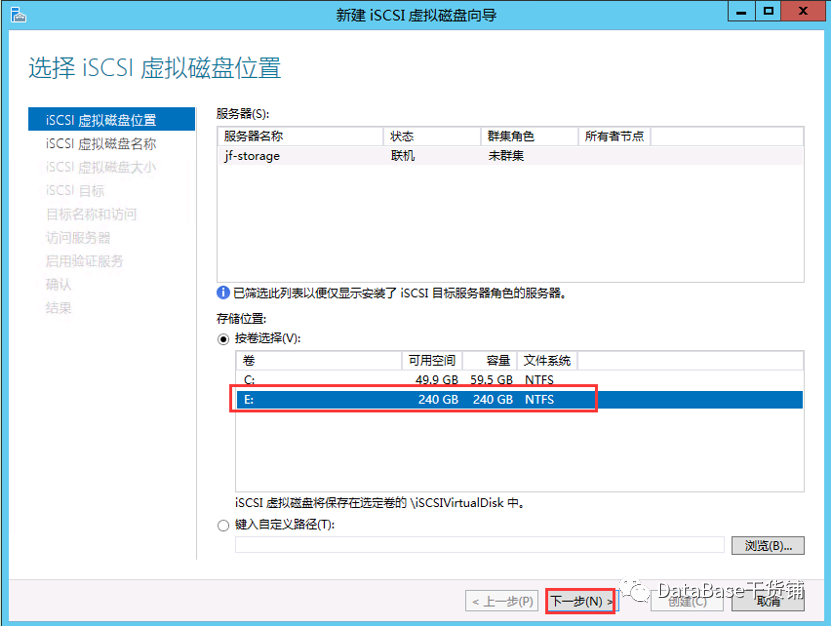
Task: Minimize the wizard window
Action: point(741,11)
